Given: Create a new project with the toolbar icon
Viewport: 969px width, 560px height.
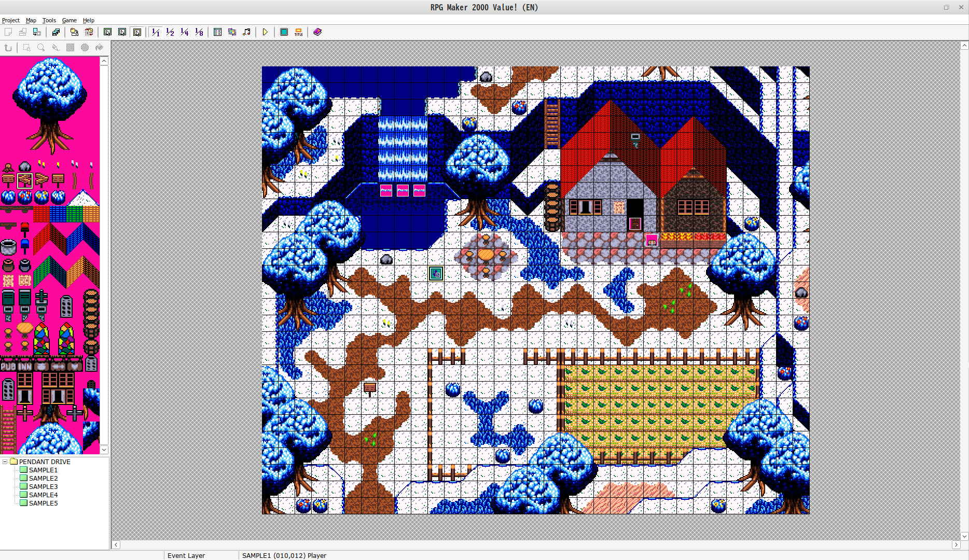Looking at the screenshot, I should click(x=8, y=32).
